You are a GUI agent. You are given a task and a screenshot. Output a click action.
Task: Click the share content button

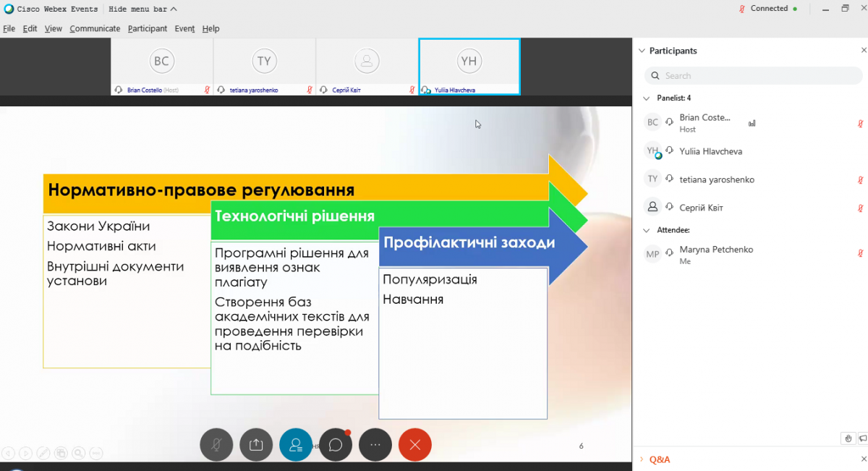[x=256, y=445]
